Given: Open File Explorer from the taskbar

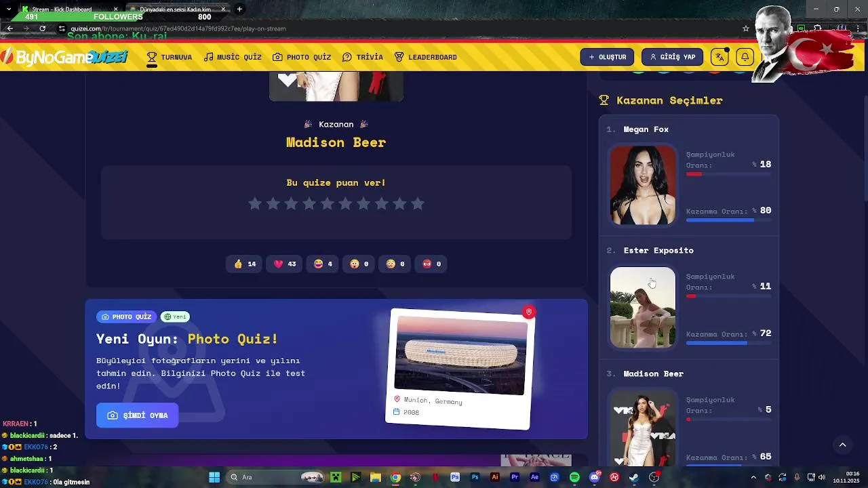Looking at the screenshot, I should pyautogui.click(x=375, y=477).
